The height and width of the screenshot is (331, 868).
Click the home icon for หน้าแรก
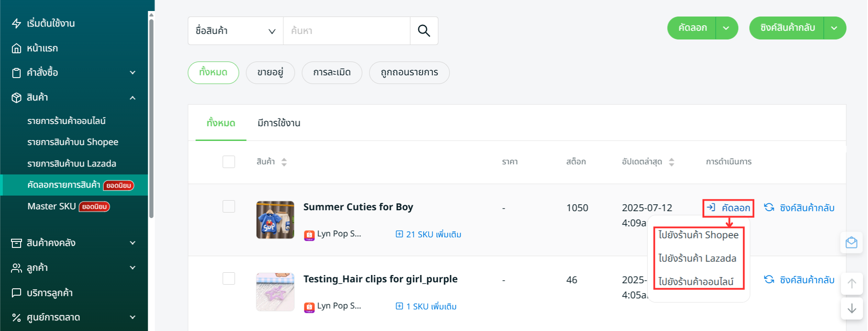pyautogui.click(x=17, y=48)
